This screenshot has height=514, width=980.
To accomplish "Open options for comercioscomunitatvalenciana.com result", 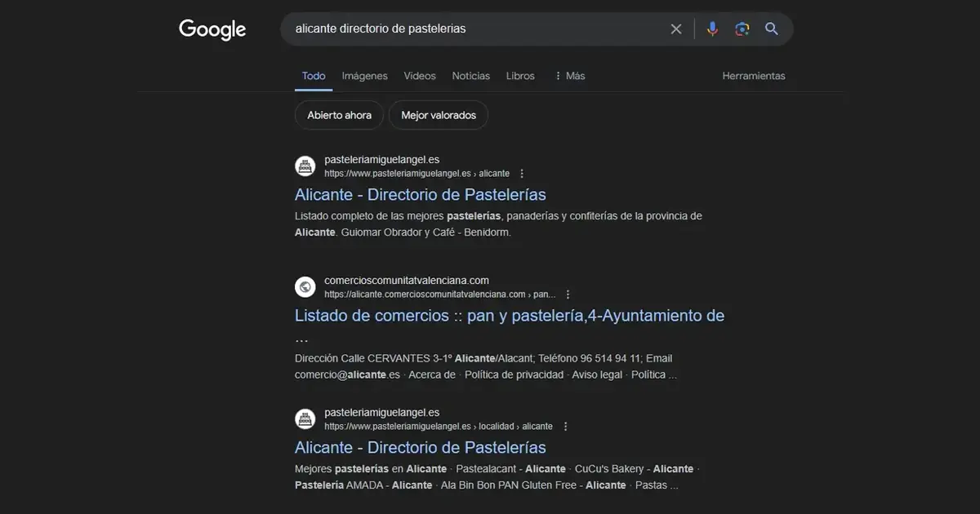I will coord(568,295).
